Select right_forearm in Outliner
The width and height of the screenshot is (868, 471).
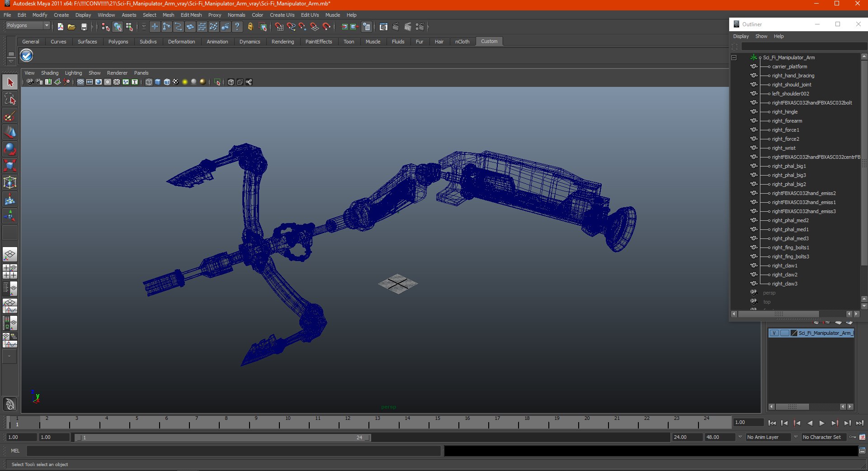coord(787,121)
